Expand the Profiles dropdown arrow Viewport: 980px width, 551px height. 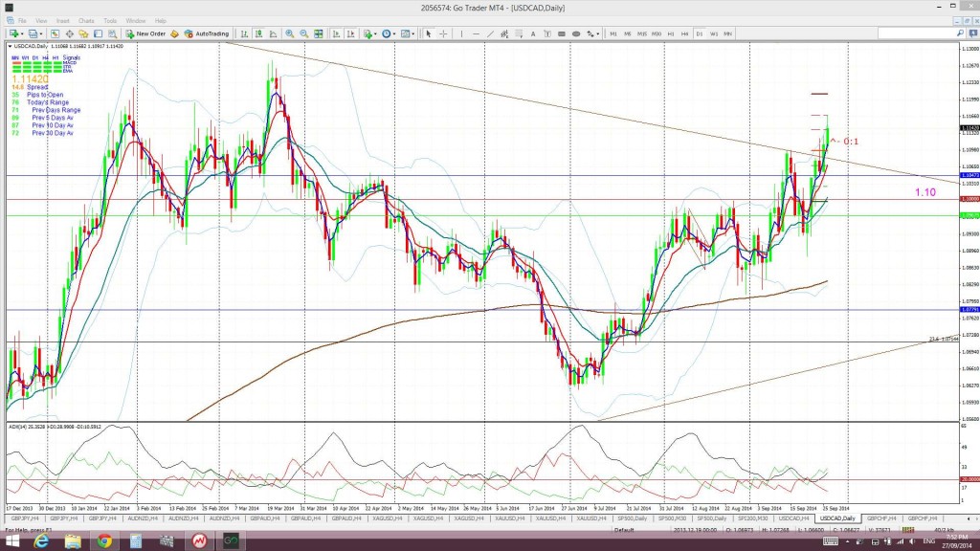pos(41,33)
